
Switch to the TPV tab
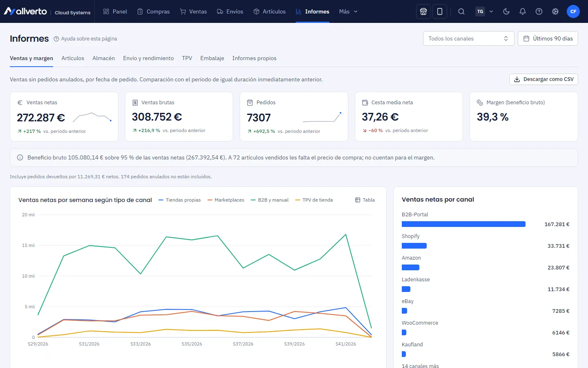click(x=187, y=58)
